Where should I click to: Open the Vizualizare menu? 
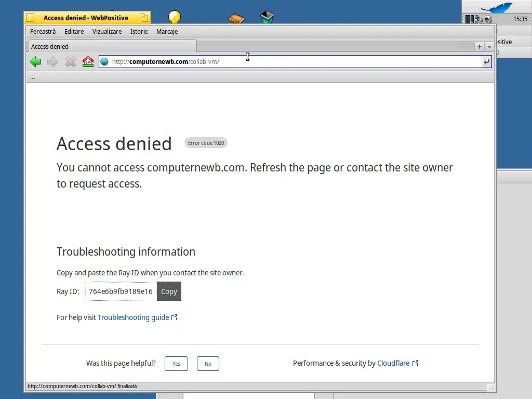point(107,32)
